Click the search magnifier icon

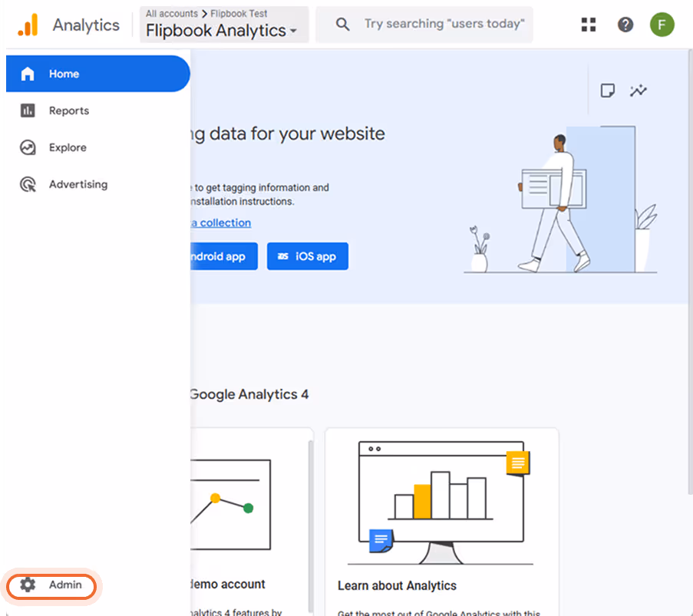point(342,24)
